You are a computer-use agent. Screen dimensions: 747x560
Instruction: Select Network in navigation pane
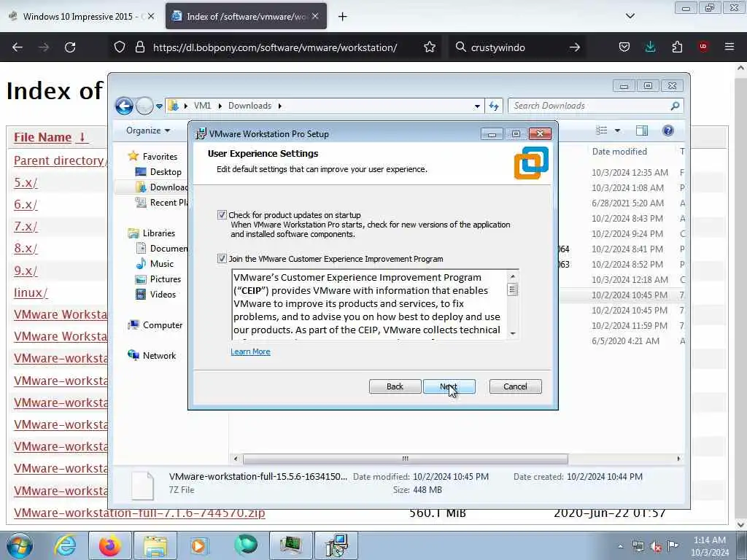coord(159,355)
